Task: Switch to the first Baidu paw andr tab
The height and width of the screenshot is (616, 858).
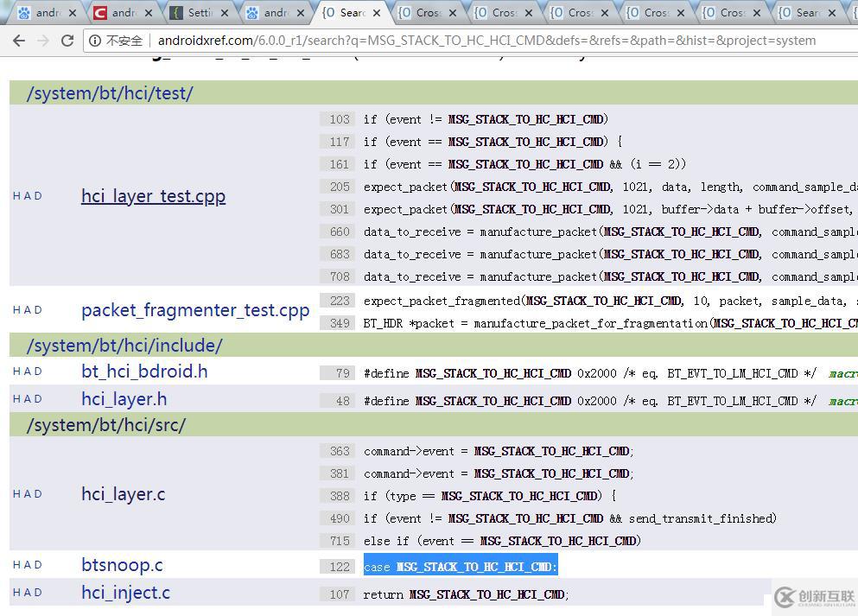Action: pyautogui.click(x=48, y=13)
